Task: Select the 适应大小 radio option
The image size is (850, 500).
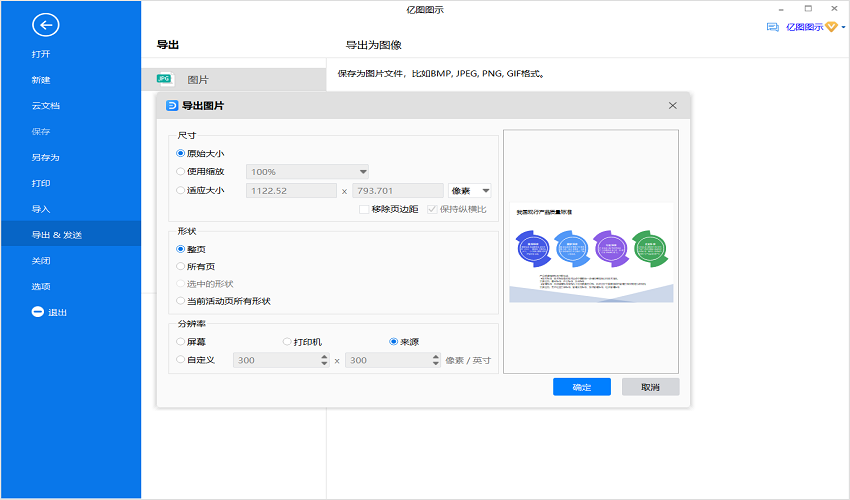Action: point(181,190)
